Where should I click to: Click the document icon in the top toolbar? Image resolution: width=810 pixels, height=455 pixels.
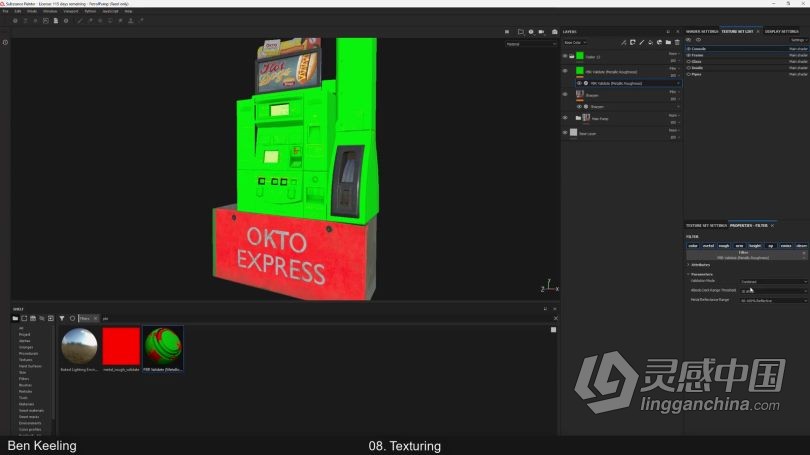(x=56, y=21)
